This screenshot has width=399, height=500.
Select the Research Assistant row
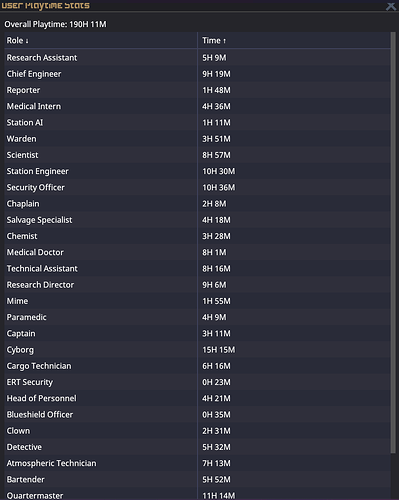(x=197, y=58)
